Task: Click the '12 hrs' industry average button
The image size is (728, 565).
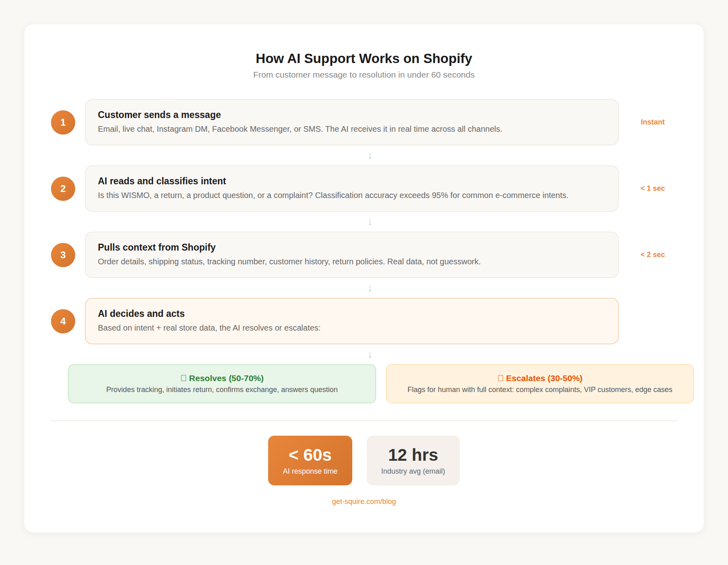Action: [413, 460]
